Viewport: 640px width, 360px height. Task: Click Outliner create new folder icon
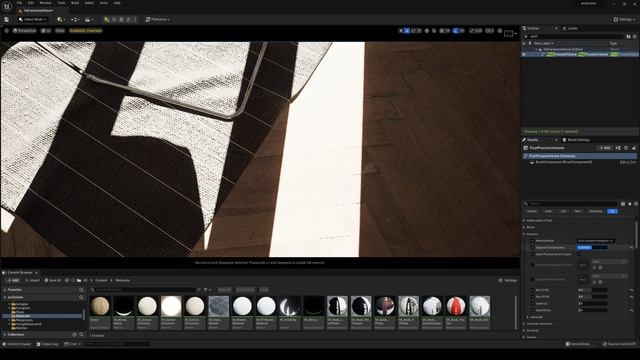point(628,36)
